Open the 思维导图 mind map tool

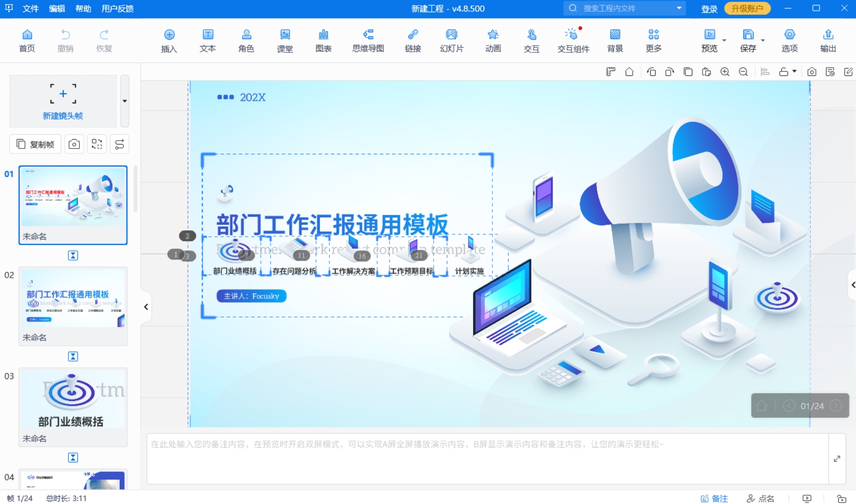pos(368,40)
